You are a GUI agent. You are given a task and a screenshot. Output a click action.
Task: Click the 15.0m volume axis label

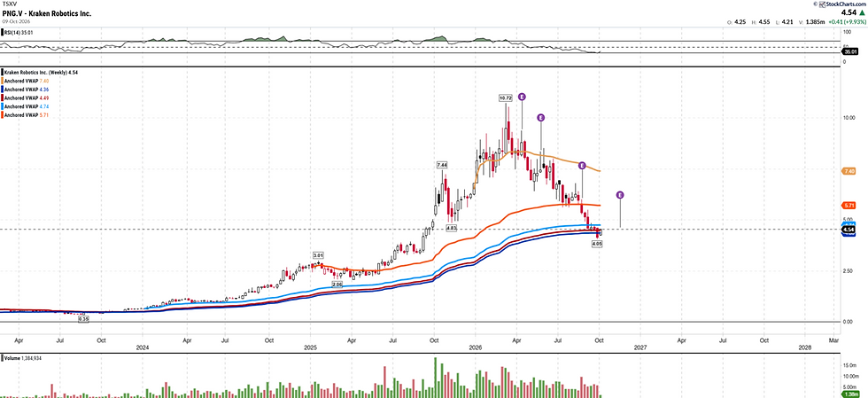(849, 366)
